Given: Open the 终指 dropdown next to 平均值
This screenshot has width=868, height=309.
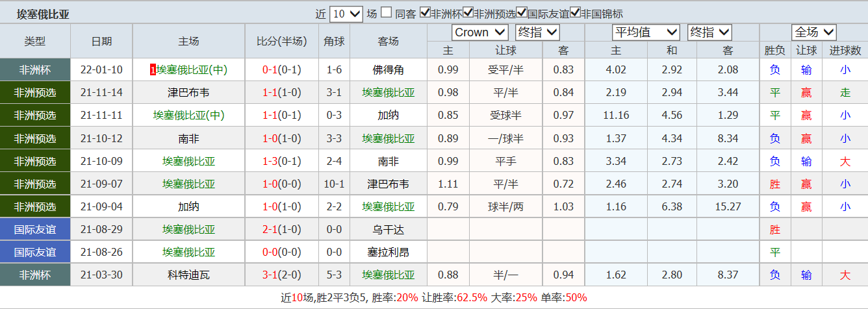Looking at the screenshot, I should coord(709,32).
